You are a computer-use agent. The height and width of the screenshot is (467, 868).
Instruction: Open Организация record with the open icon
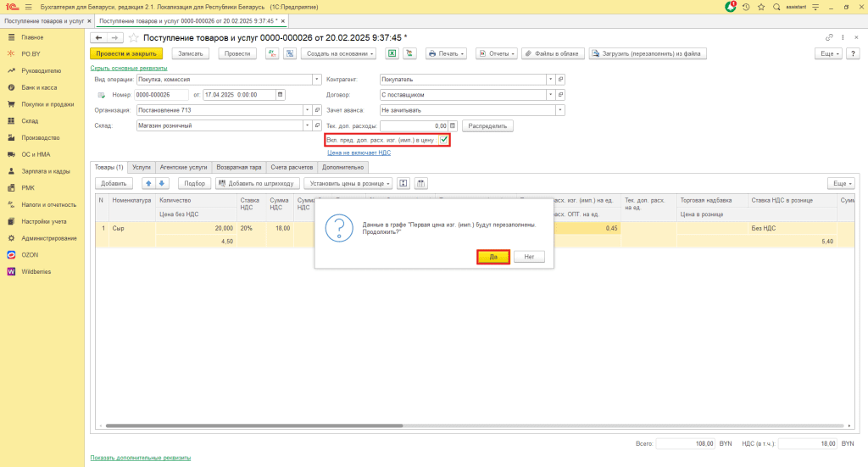[317, 110]
